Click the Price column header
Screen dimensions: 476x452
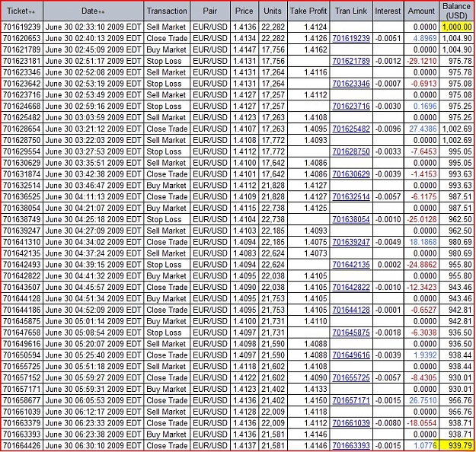click(244, 11)
